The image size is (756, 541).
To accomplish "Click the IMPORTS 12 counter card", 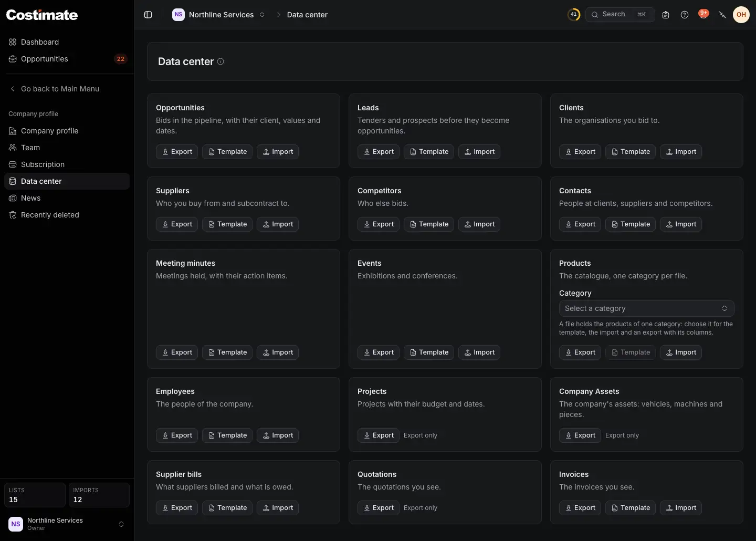I will tap(99, 495).
